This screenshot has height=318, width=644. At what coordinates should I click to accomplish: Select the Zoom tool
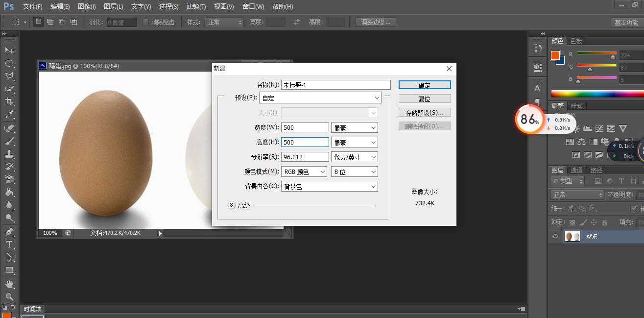pos(10,296)
